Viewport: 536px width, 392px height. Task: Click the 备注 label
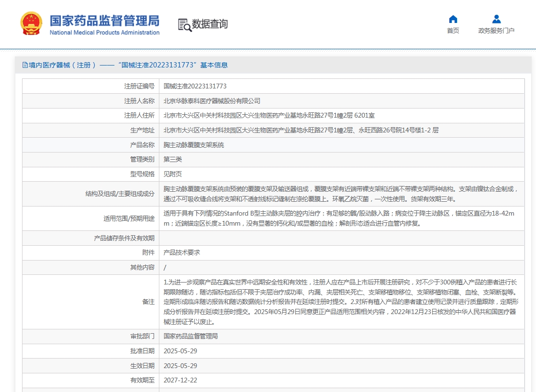click(149, 302)
